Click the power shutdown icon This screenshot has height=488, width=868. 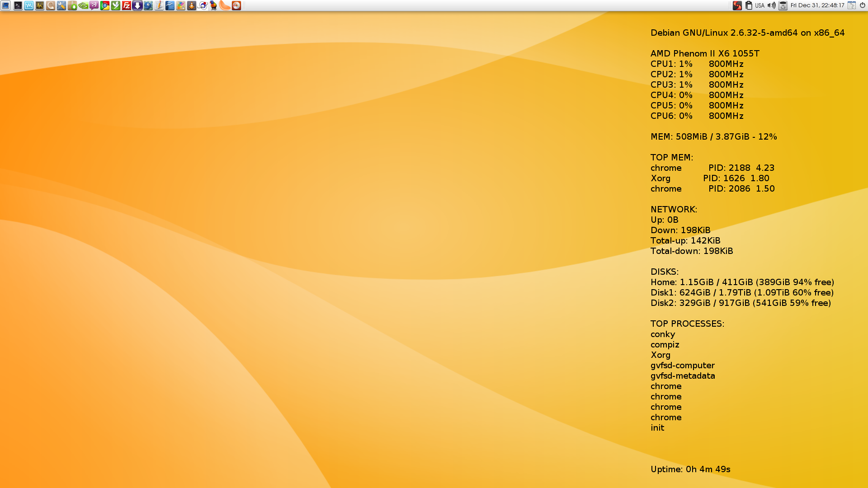click(x=863, y=5)
